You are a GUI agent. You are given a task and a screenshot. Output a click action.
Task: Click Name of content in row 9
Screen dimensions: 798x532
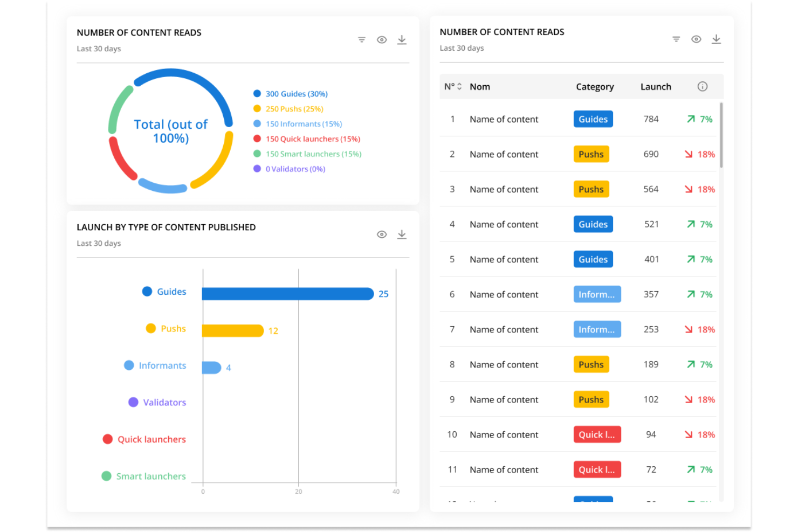pos(504,399)
